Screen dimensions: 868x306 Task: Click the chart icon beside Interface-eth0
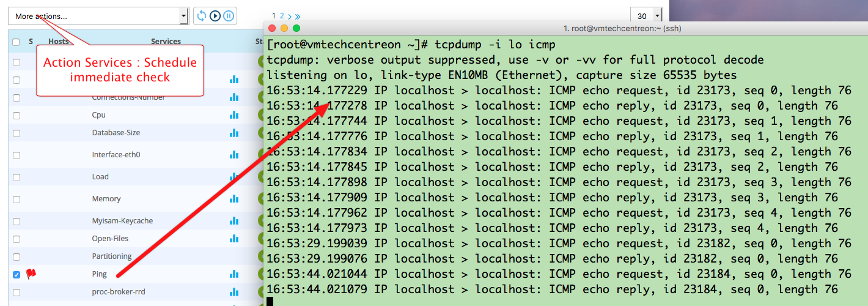[x=234, y=155]
